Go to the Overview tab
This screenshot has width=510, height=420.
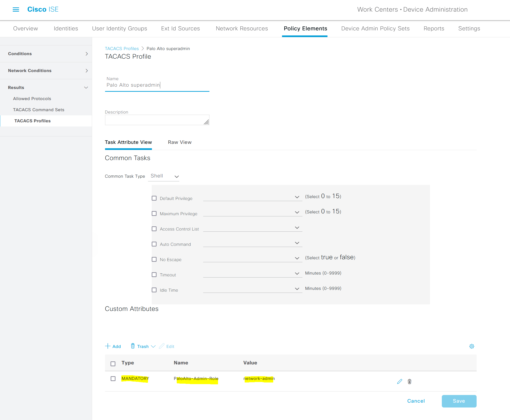26,28
